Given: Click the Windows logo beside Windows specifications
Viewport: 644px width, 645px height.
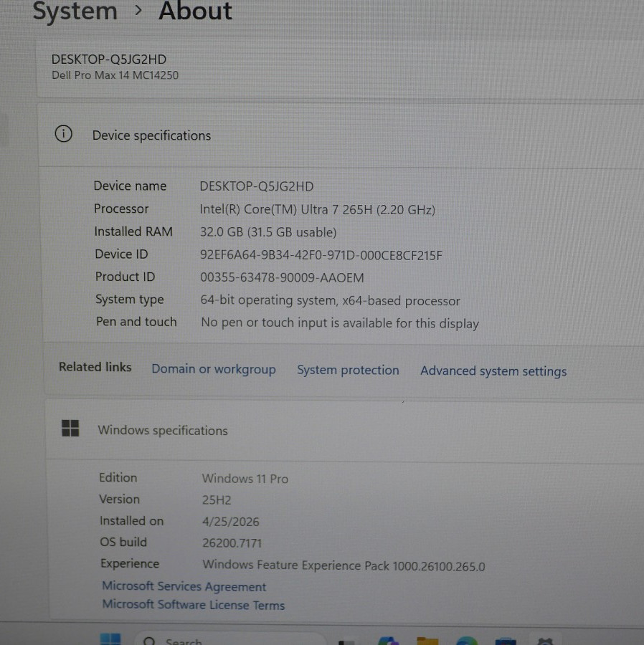Looking at the screenshot, I should pos(70,429).
